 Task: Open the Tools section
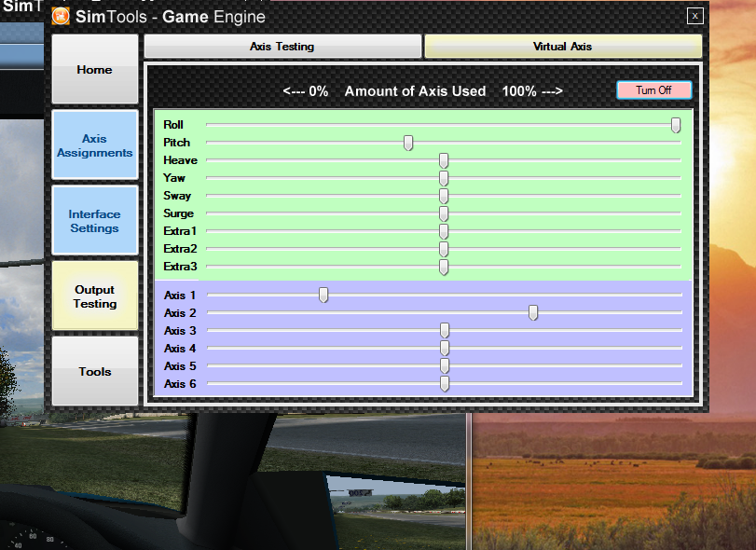tap(95, 371)
